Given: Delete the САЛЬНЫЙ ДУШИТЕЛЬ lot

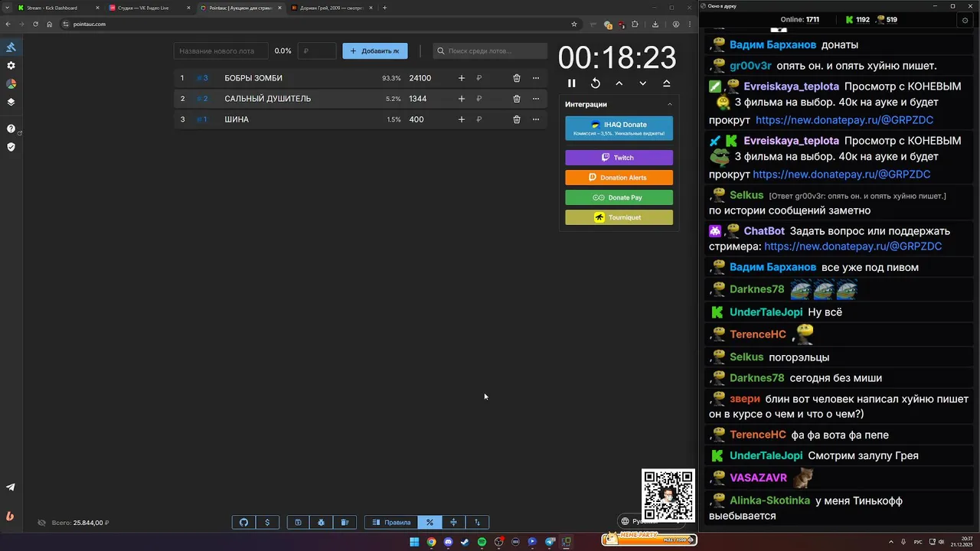Looking at the screenshot, I should click(517, 99).
